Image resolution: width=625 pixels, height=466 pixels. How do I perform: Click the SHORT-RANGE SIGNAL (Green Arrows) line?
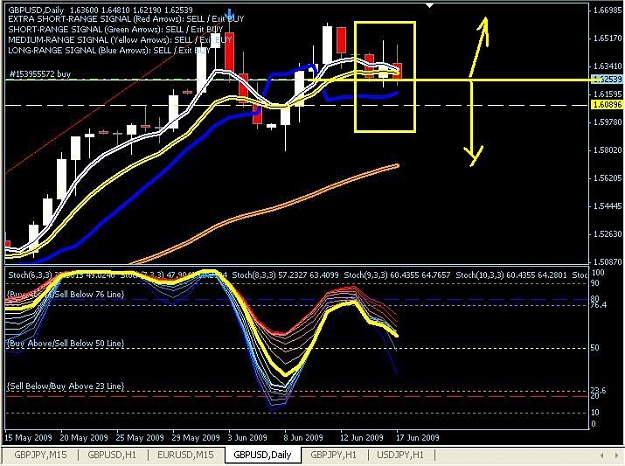click(x=116, y=29)
